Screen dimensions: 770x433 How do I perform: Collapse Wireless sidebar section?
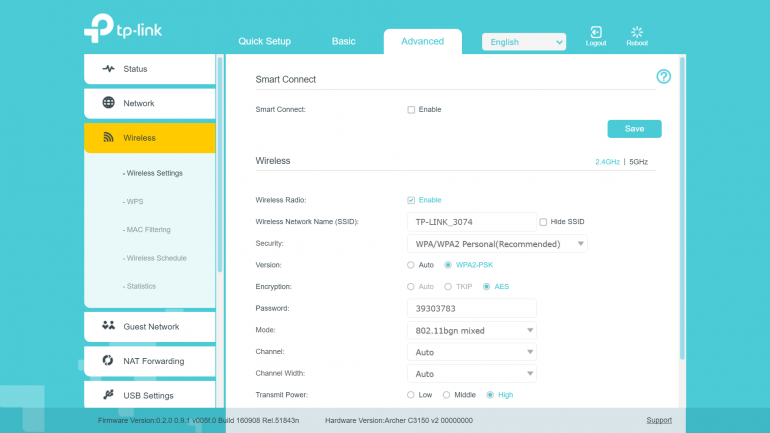[150, 137]
